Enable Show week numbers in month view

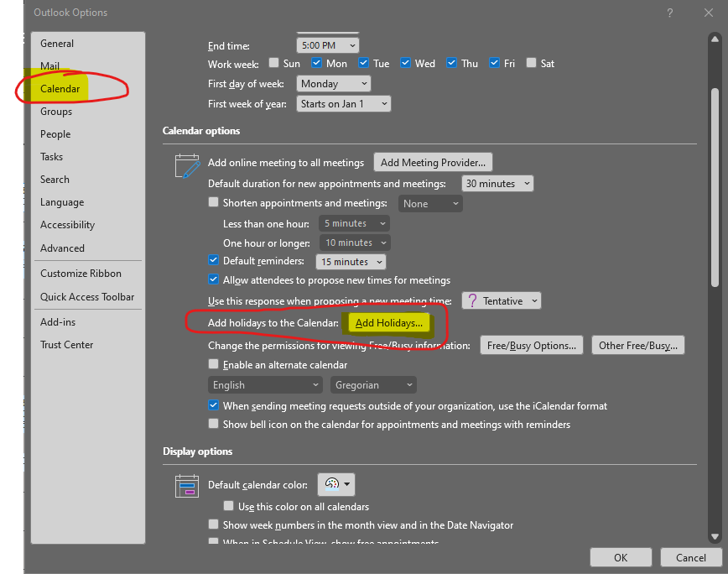(x=214, y=524)
